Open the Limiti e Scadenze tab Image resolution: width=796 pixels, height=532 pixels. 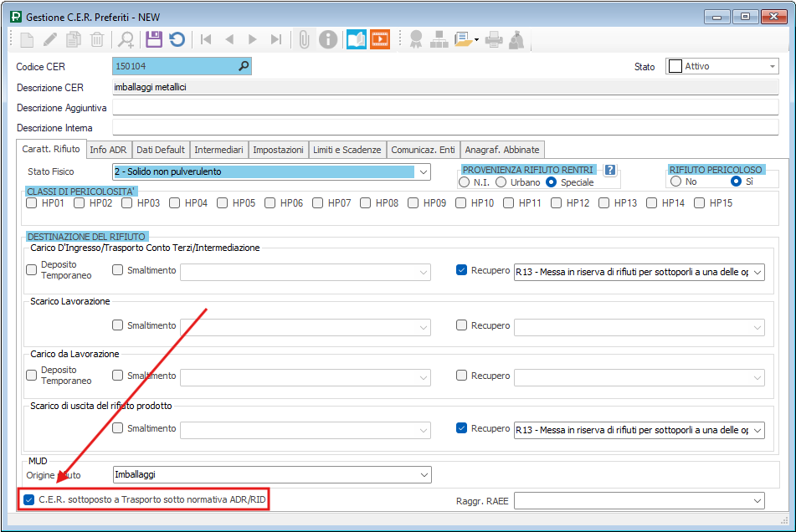[x=347, y=150]
